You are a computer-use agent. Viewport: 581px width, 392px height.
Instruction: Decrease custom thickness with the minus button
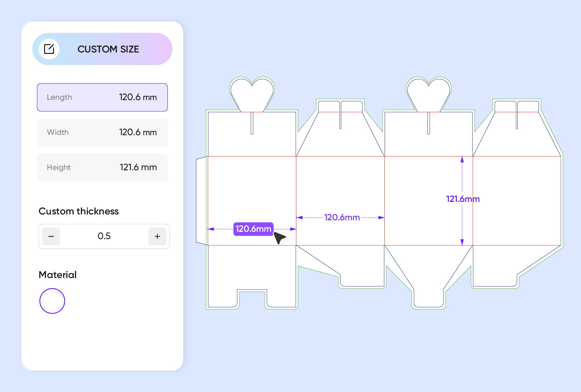point(51,236)
